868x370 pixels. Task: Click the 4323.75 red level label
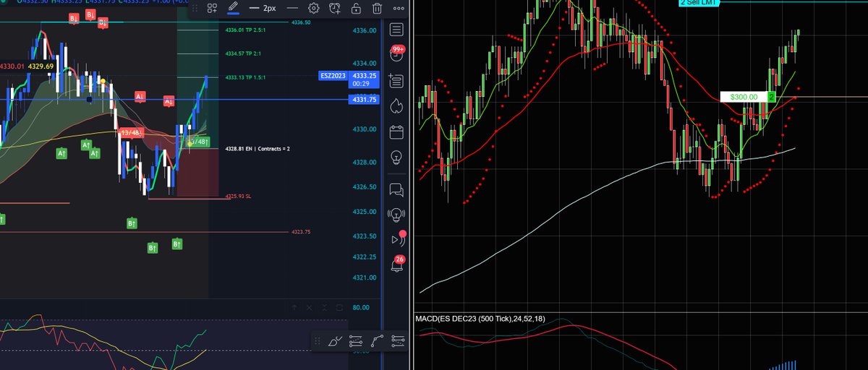tap(300, 232)
